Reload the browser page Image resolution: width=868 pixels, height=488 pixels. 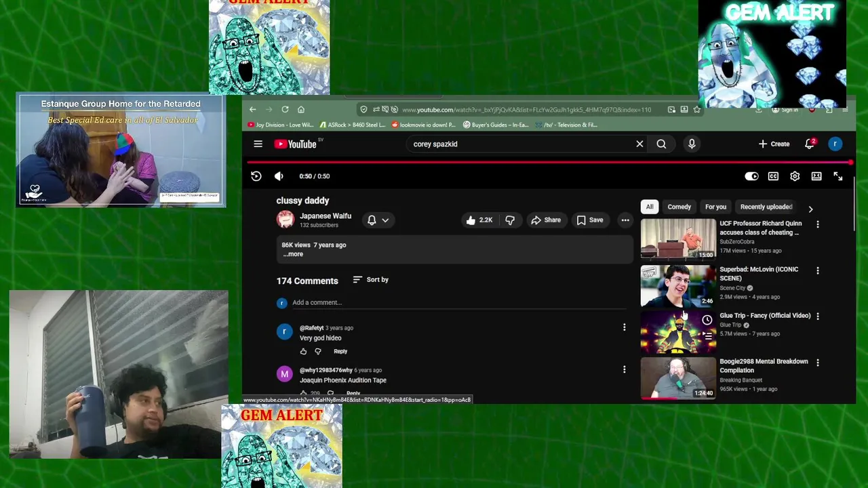tap(285, 110)
